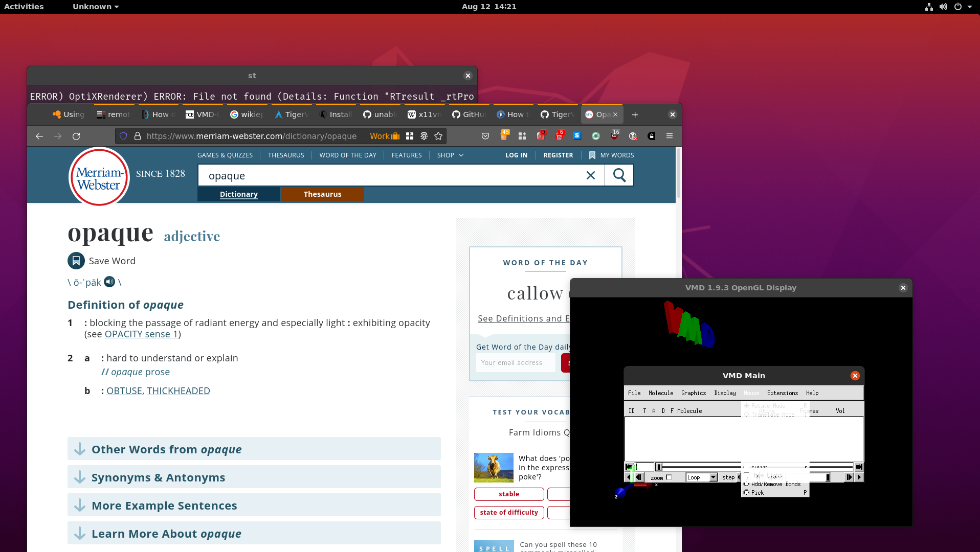This screenshot has width=980, height=552.
Task: Click the MY WORDS bookmark icon
Action: click(x=591, y=155)
